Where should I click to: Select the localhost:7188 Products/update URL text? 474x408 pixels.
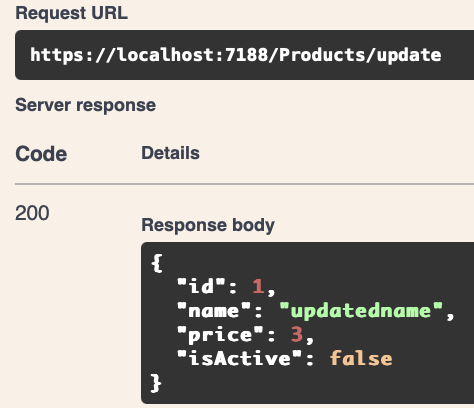(x=236, y=55)
